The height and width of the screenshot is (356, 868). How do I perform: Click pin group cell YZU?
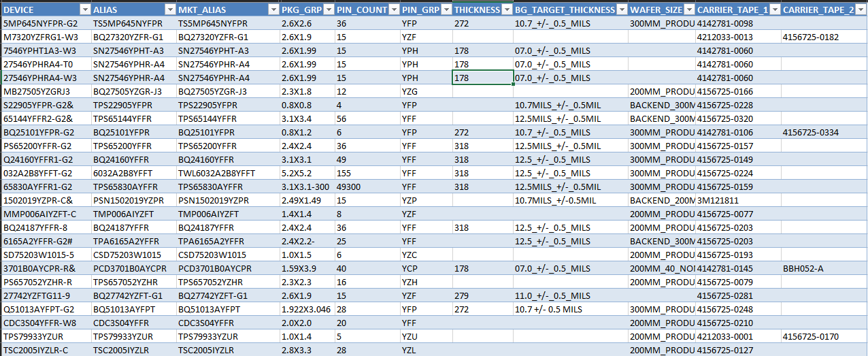(426, 336)
